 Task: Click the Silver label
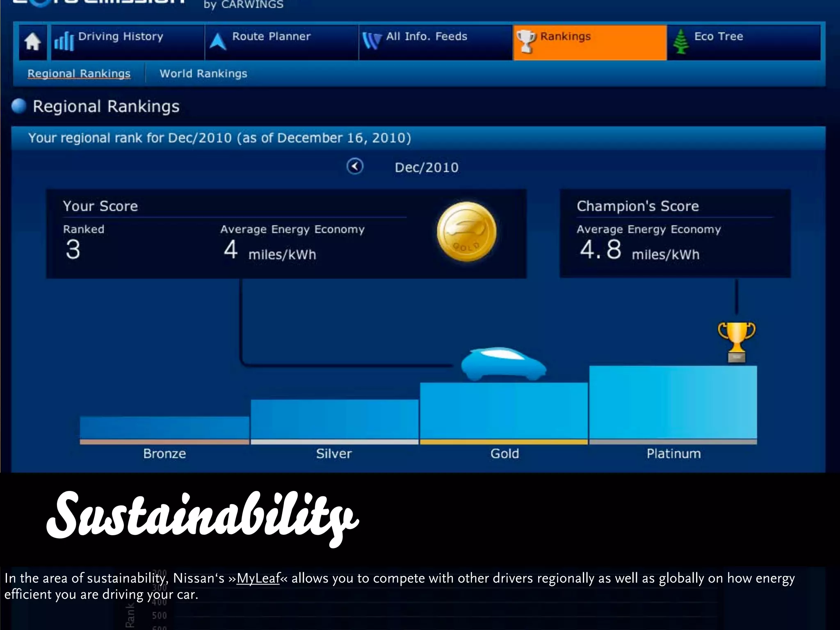pyautogui.click(x=334, y=454)
